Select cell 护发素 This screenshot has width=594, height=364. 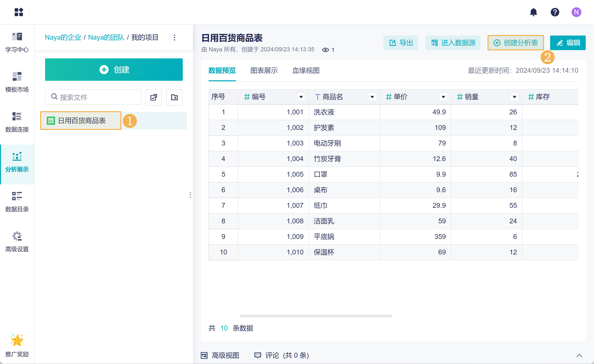pyautogui.click(x=344, y=128)
